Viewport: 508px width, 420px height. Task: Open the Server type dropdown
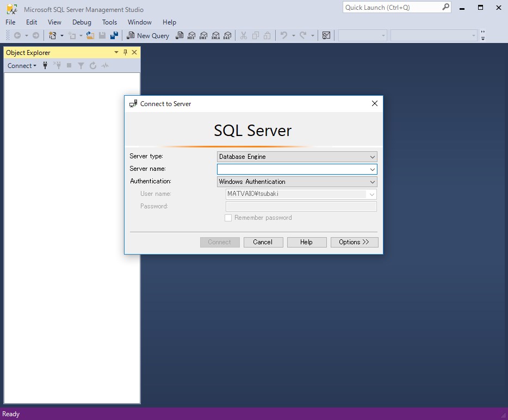(373, 156)
